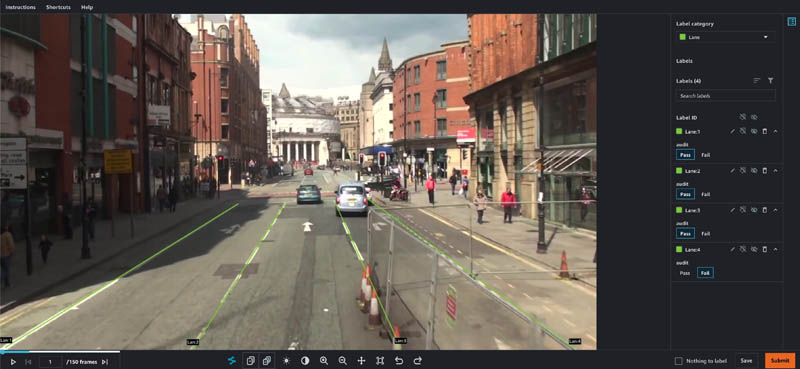
Task: Delete the Lane:2 label with trash icon
Action: (x=764, y=171)
